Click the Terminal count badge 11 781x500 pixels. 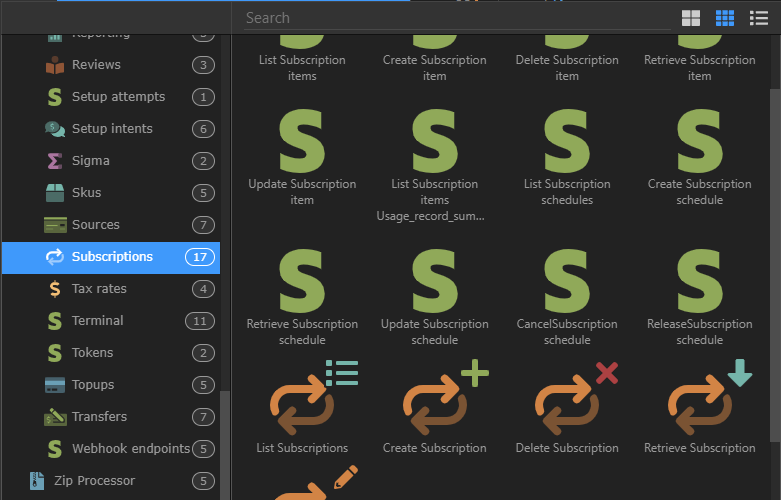point(200,321)
